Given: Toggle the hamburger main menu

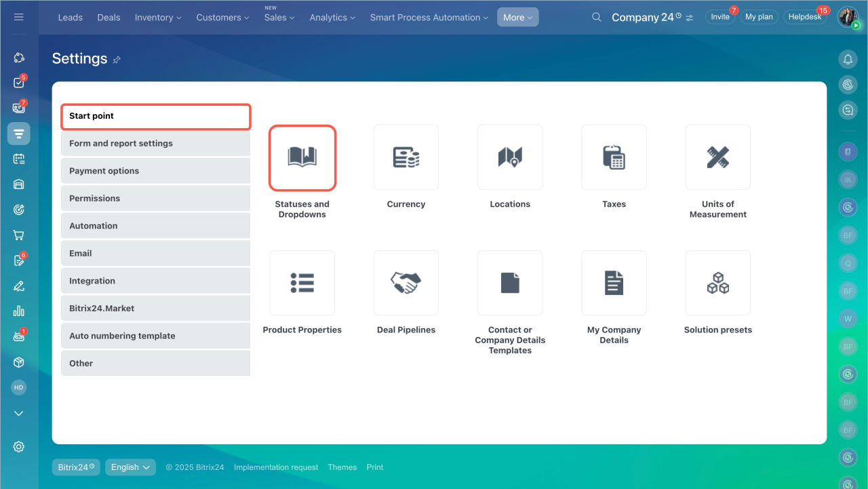Looking at the screenshot, I should click(x=19, y=17).
